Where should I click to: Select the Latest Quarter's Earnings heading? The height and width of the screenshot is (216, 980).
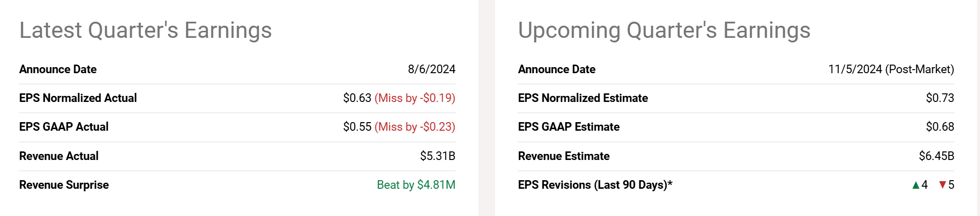click(x=145, y=30)
